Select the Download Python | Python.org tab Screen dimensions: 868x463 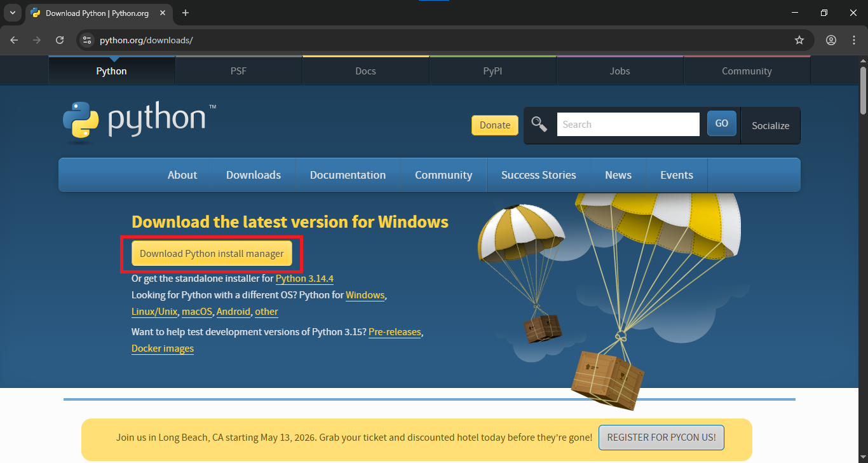click(100, 13)
